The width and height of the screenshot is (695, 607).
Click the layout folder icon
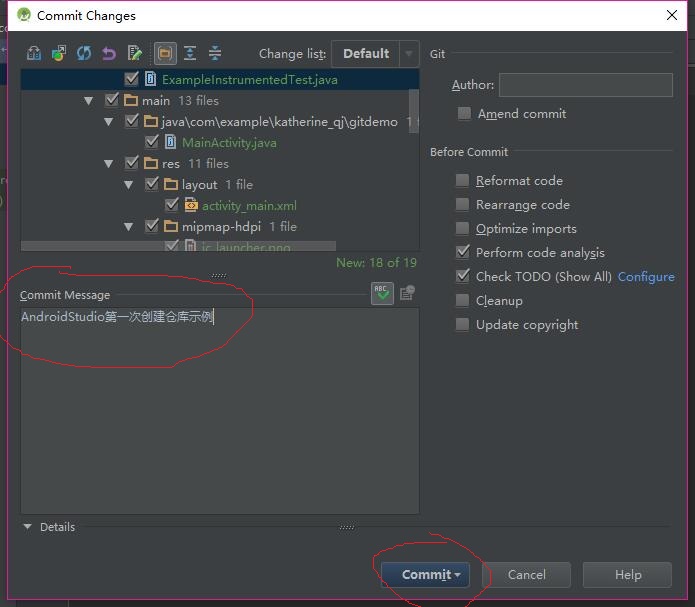tap(171, 184)
